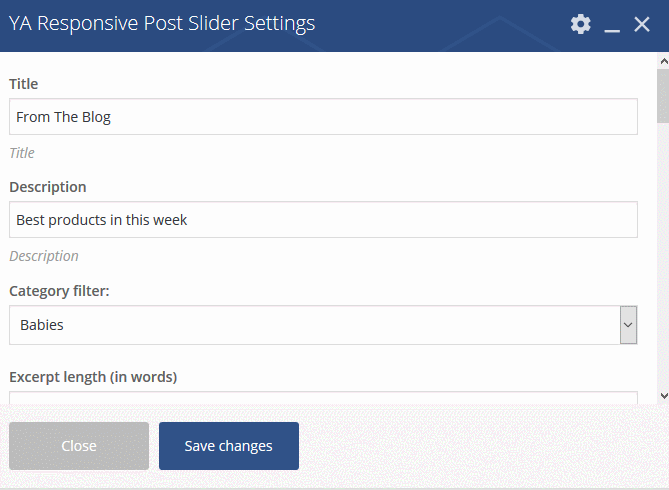Click the vertical scrollbar thumb
Viewport: 669px width, 490px height.
[x=663, y=96]
